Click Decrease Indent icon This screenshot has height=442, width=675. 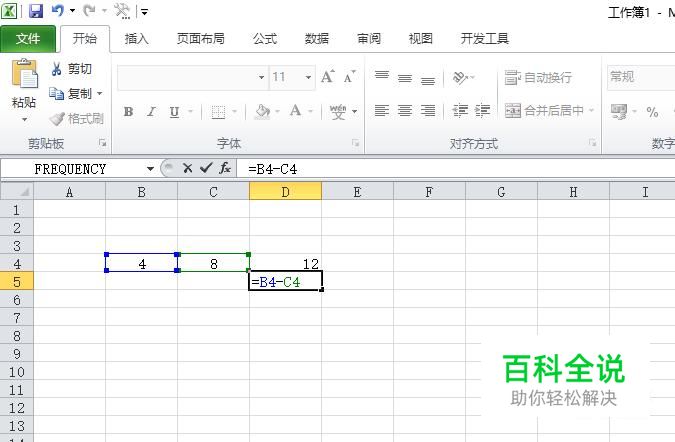pos(460,111)
